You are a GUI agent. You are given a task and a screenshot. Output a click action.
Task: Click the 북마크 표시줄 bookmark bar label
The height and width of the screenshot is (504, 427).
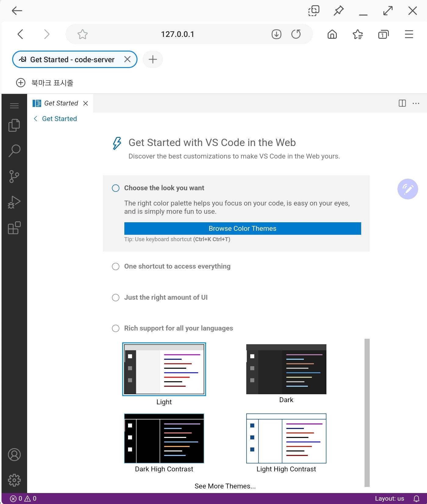coord(52,83)
